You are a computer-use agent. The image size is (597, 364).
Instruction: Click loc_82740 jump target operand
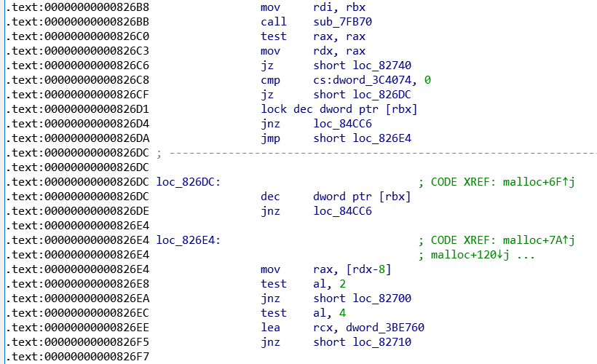[x=382, y=66]
